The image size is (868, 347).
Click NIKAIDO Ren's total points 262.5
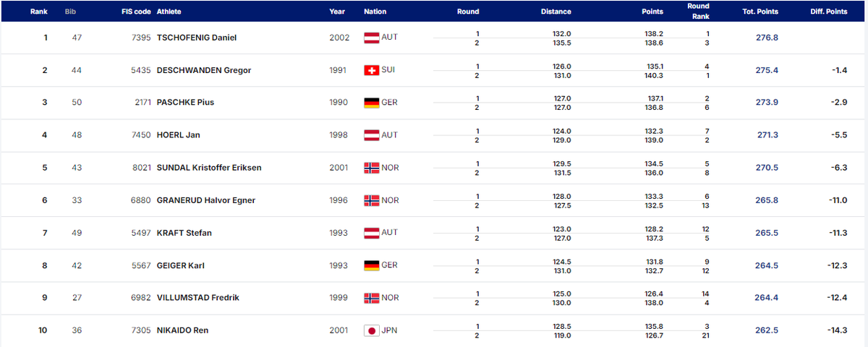(766, 330)
